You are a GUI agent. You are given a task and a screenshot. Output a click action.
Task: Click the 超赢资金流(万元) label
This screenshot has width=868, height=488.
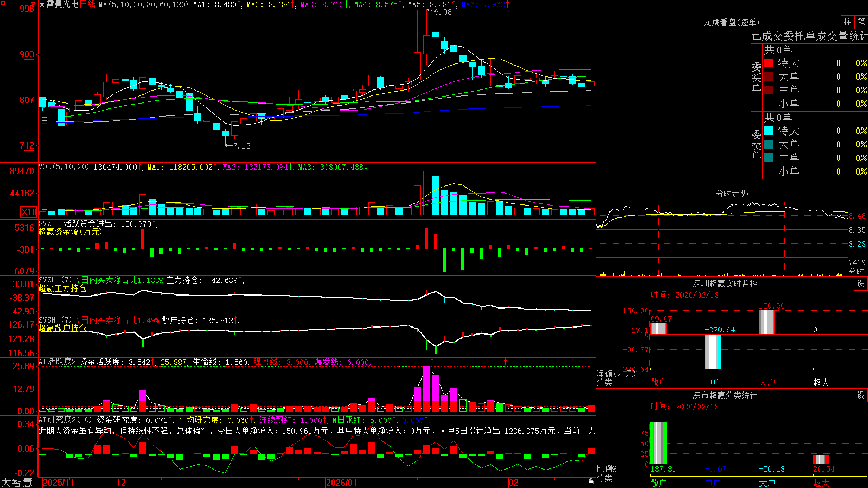click(x=70, y=232)
